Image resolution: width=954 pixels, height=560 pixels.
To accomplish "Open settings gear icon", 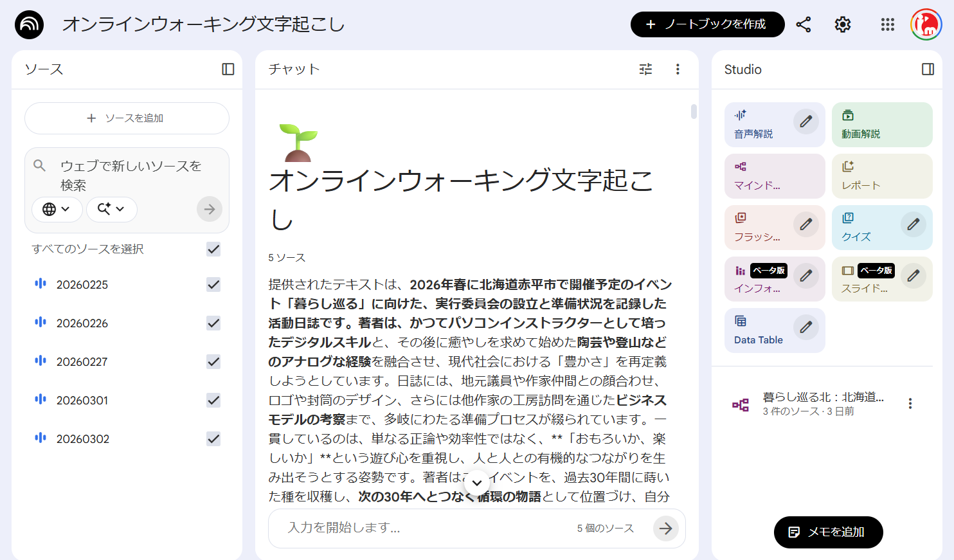I will click(x=842, y=24).
